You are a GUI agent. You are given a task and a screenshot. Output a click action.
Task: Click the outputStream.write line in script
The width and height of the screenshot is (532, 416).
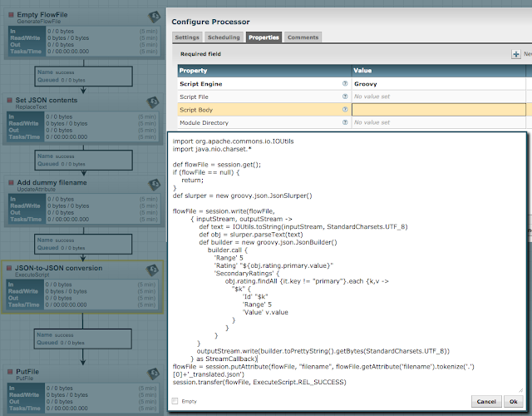tap(323, 351)
